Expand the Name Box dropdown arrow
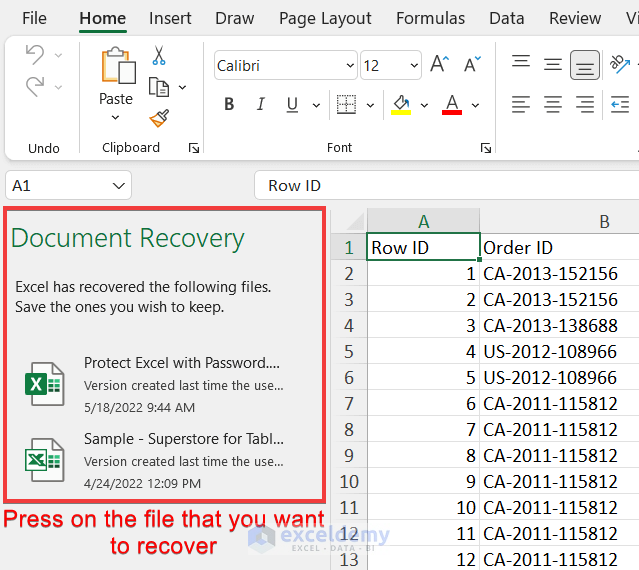639x570 pixels. click(120, 186)
